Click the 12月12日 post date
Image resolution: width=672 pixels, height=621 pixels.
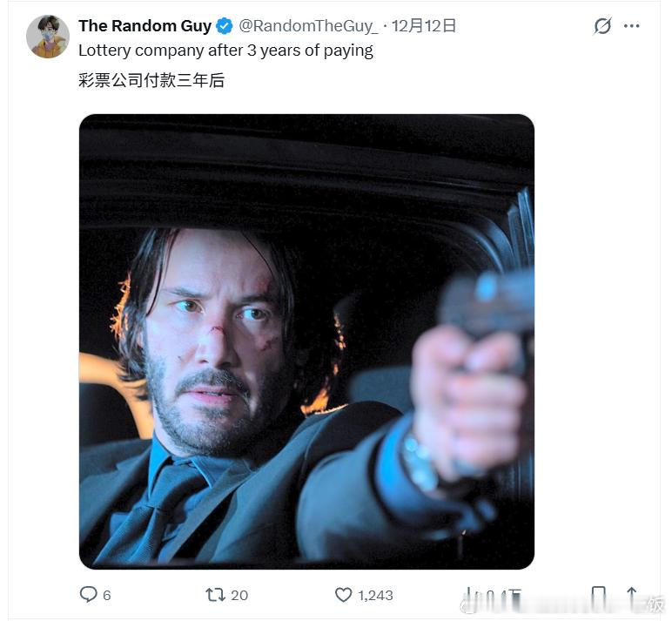pyautogui.click(x=424, y=26)
